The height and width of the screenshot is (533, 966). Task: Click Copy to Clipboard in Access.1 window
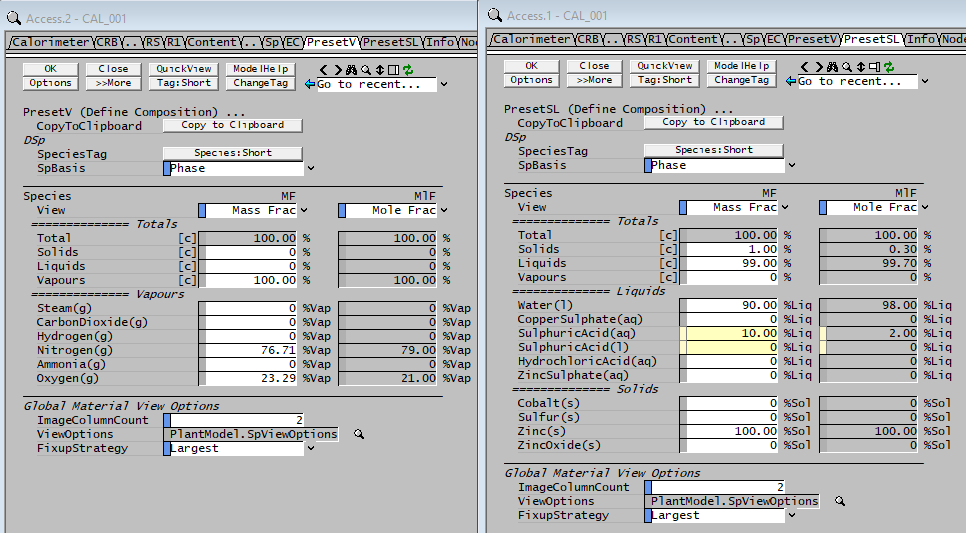pos(713,122)
